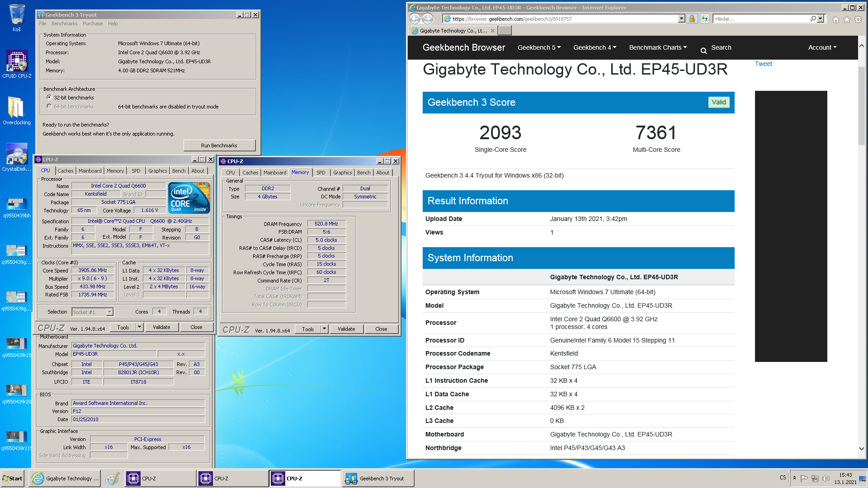Open the Account dropdown in the navbar
The height and width of the screenshot is (488, 868).
point(822,47)
